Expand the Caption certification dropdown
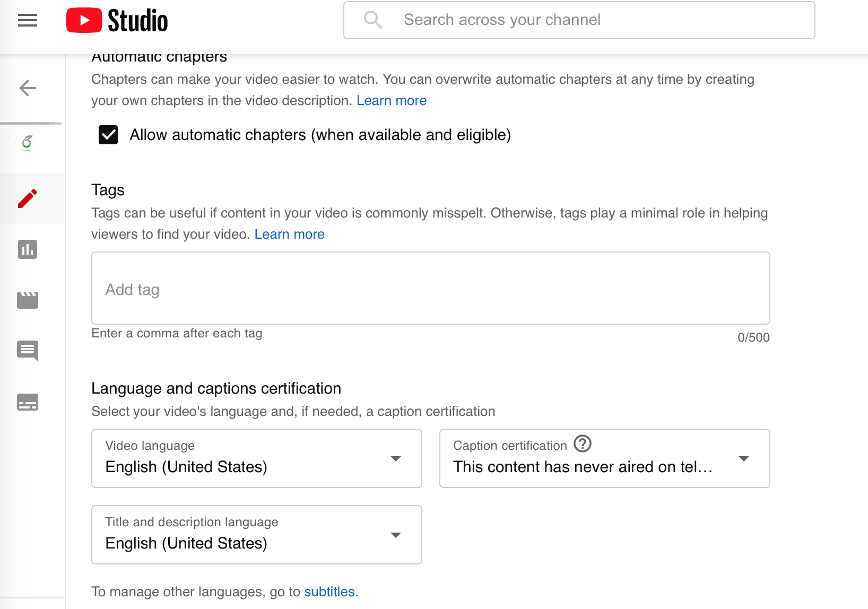Viewport: 868px width, 609px height. click(605, 458)
